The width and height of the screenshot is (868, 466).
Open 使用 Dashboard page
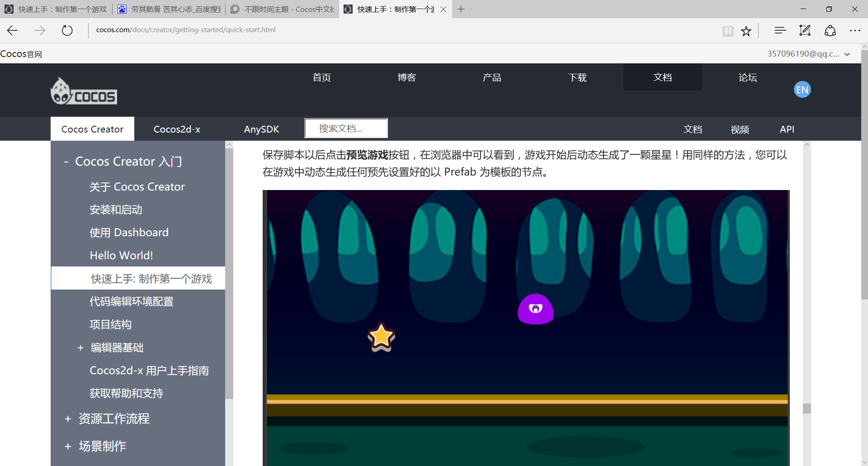tap(129, 233)
